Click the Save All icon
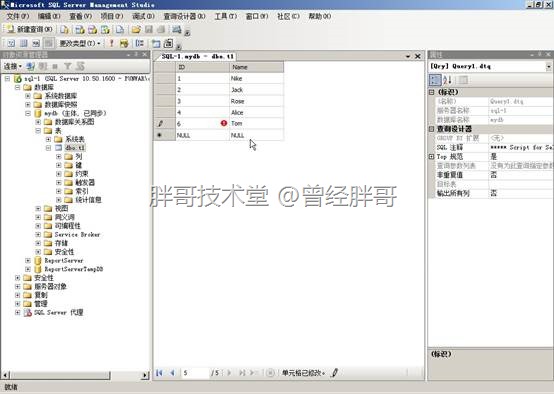Viewport: 554px width, 394px height. [161, 30]
